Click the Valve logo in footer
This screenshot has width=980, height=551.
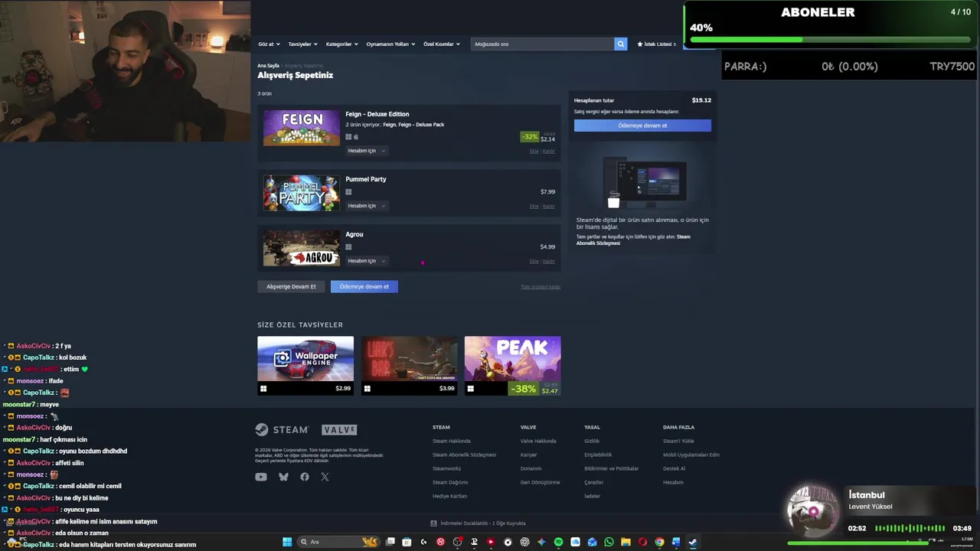[x=339, y=429]
